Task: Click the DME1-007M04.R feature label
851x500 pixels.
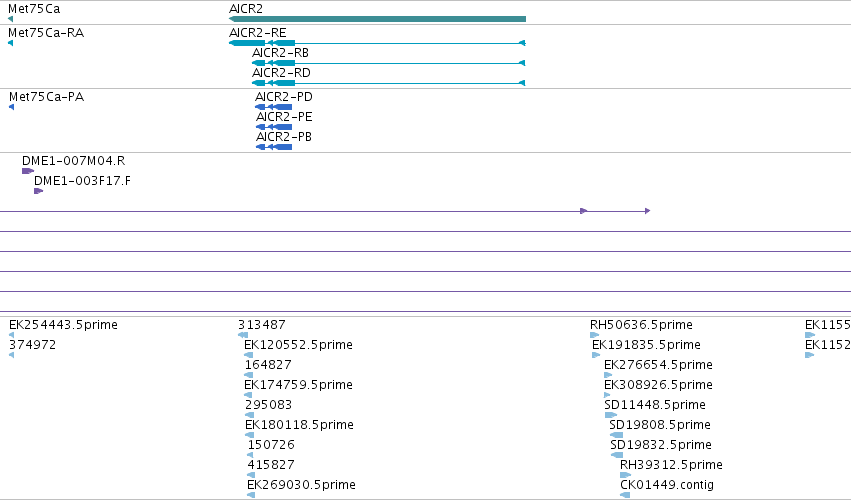Action: point(74,161)
